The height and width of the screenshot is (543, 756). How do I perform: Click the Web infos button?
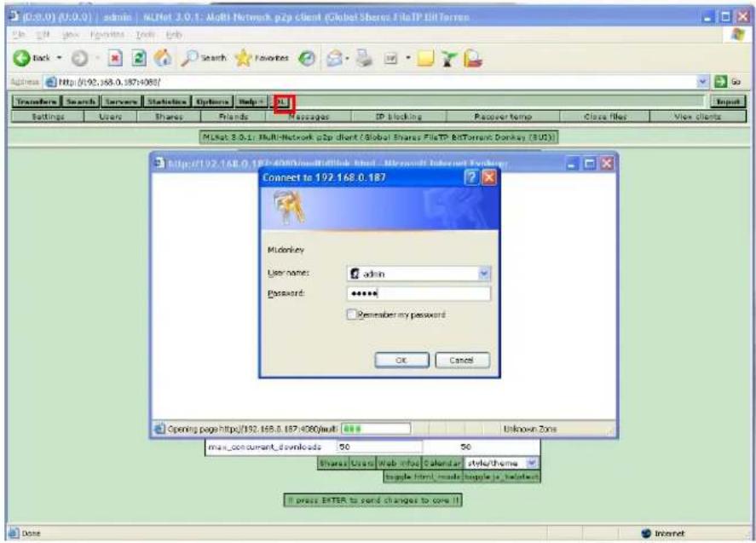399,463
